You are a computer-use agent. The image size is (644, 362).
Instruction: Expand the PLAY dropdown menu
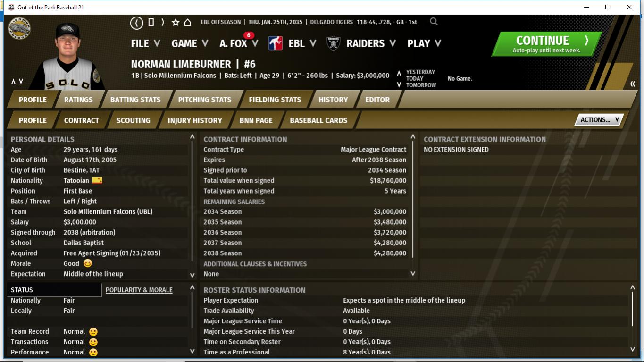[x=424, y=43]
